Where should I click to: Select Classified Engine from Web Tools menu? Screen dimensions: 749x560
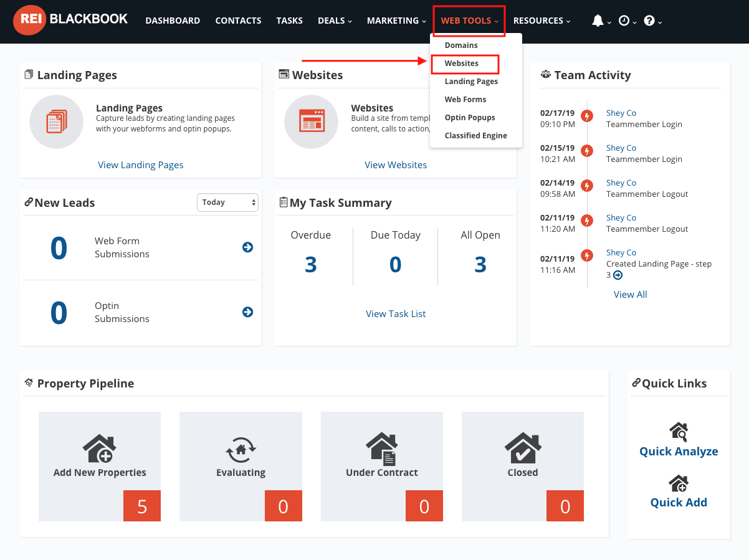(476, 136)
